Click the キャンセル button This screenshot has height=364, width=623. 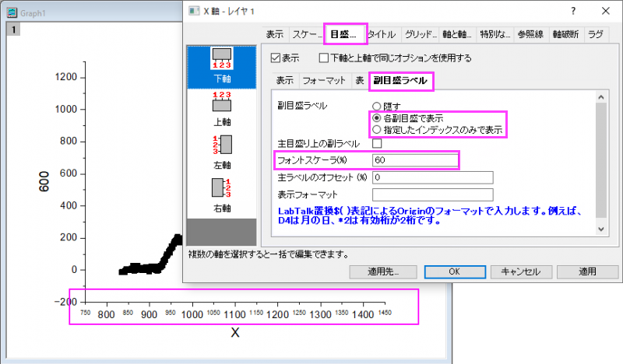(521, 272)
